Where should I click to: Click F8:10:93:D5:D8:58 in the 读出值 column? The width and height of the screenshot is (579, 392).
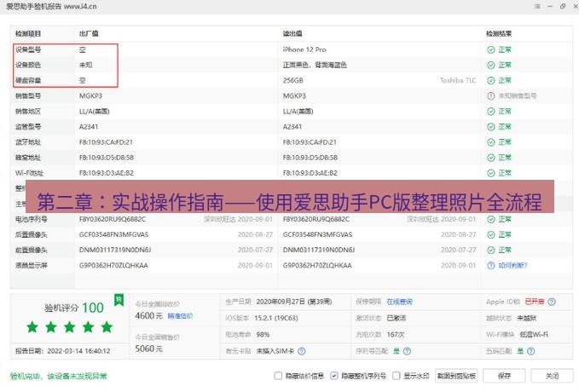click(310, 158)
